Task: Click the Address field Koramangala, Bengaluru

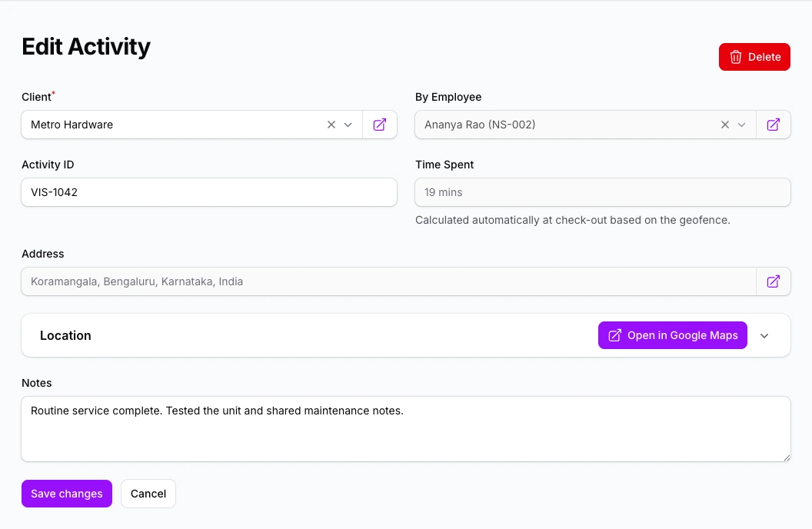Action: [x=388, y=281]
